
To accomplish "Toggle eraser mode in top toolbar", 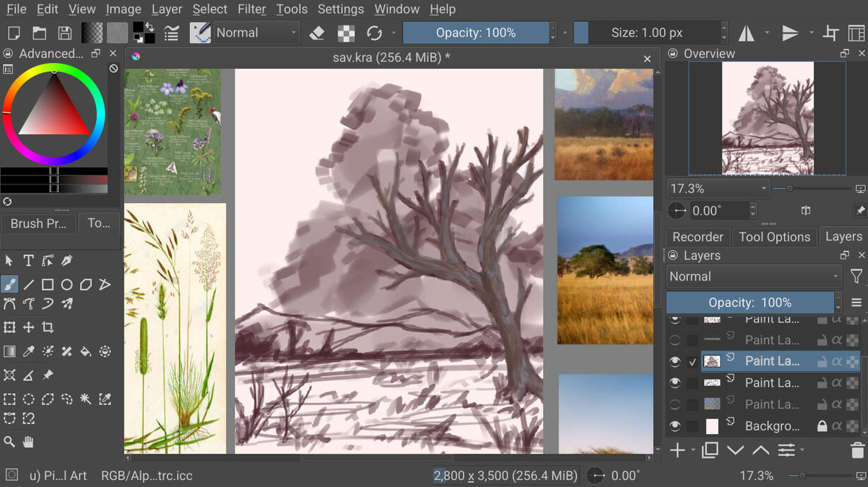I will pyautogui.click(x=317, y=33).
